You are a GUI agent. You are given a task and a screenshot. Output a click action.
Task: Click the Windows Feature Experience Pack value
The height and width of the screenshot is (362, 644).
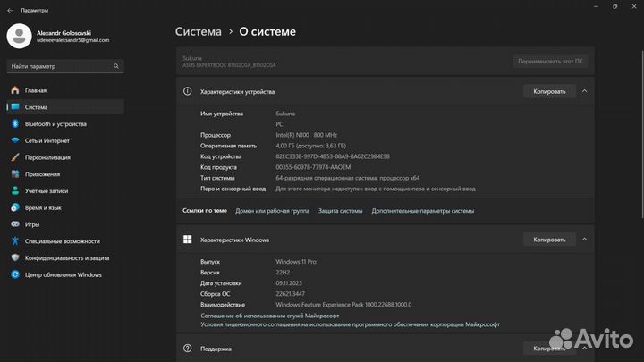(343, 305)
